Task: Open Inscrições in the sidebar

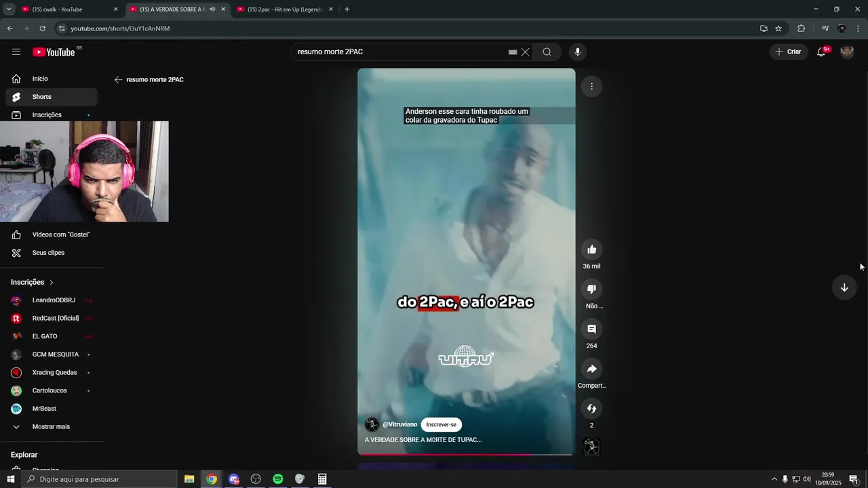Action: [52, 115]
